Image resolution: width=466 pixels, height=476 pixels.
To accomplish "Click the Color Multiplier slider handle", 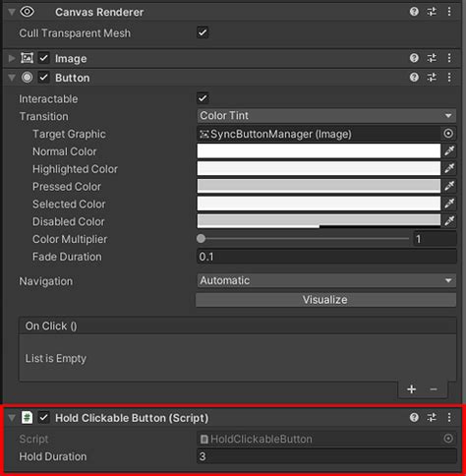I will [201, 239].
